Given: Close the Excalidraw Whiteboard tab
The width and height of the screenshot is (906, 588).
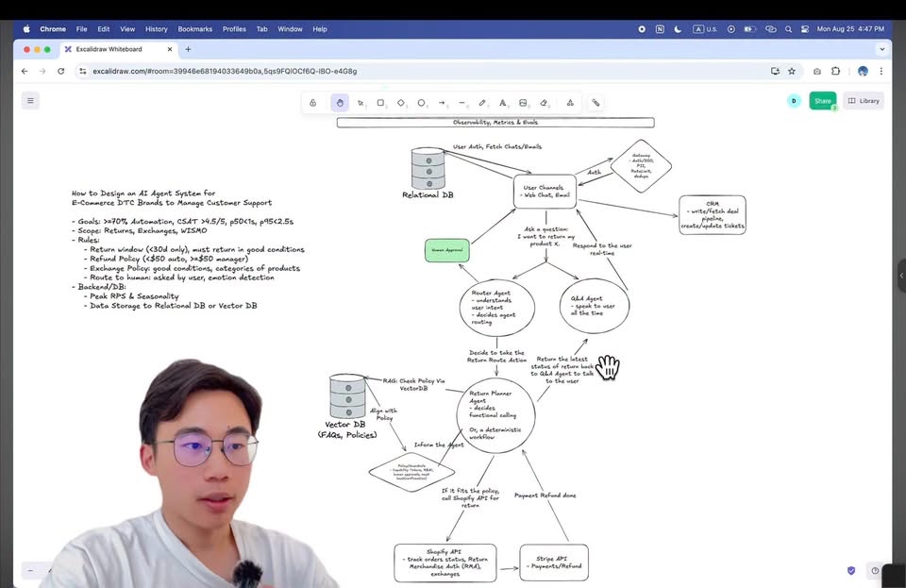Looking at the screenshot, I should (x=169, y=49).
